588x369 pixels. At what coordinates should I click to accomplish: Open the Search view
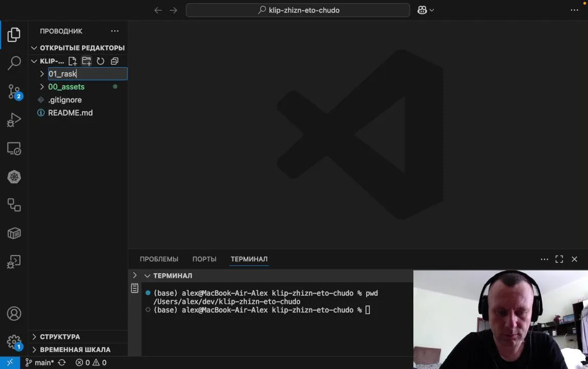[14, 63]
